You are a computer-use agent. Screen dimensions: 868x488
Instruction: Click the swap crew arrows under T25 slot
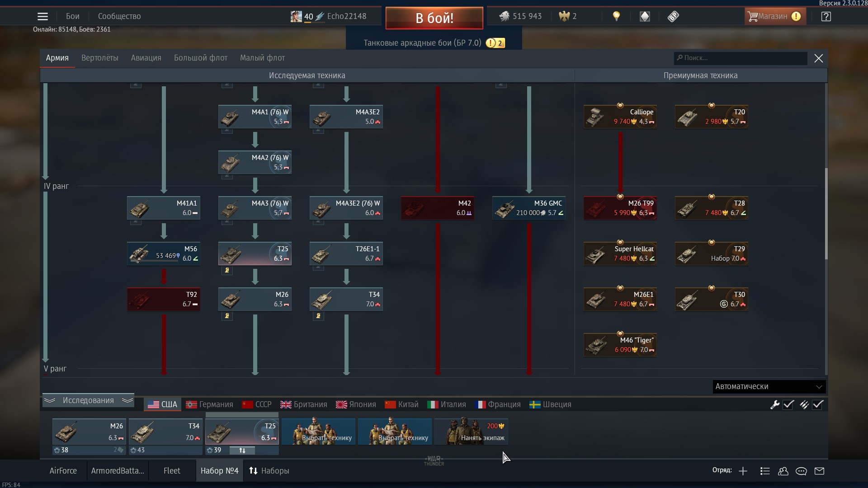[242, 450]
